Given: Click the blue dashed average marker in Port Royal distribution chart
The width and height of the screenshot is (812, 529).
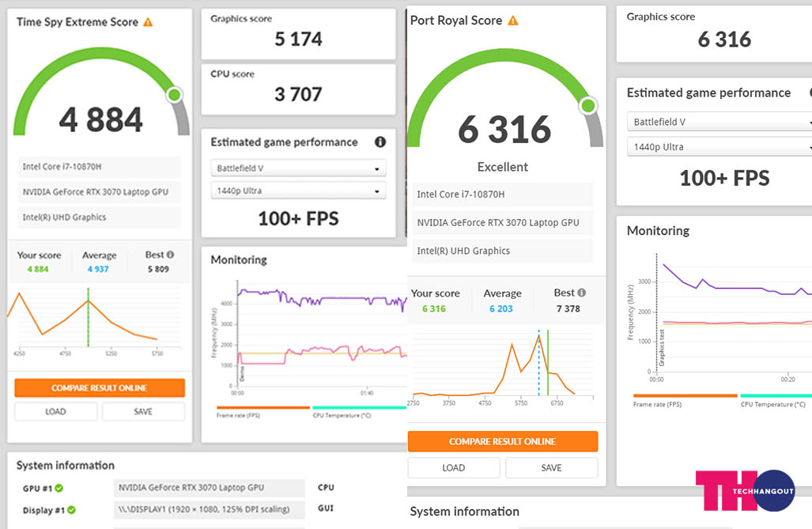Looking at the screenshot, I should point(539,363).
